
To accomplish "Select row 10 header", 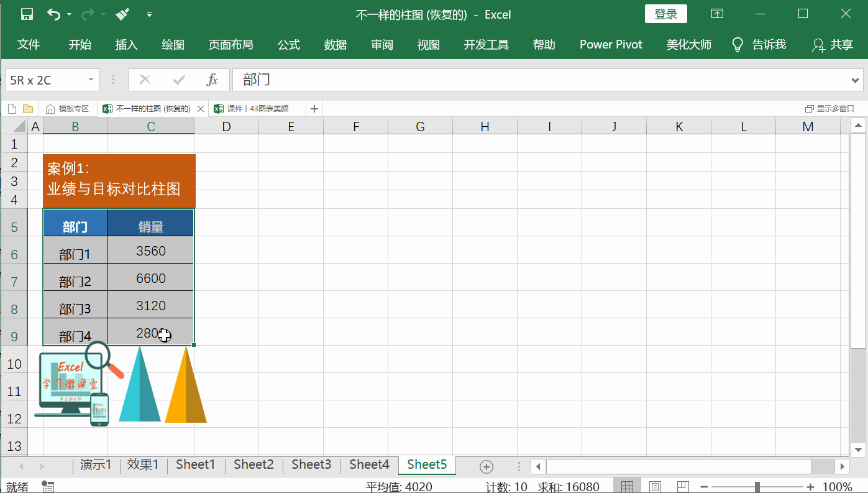I will [x=14, y=364].
